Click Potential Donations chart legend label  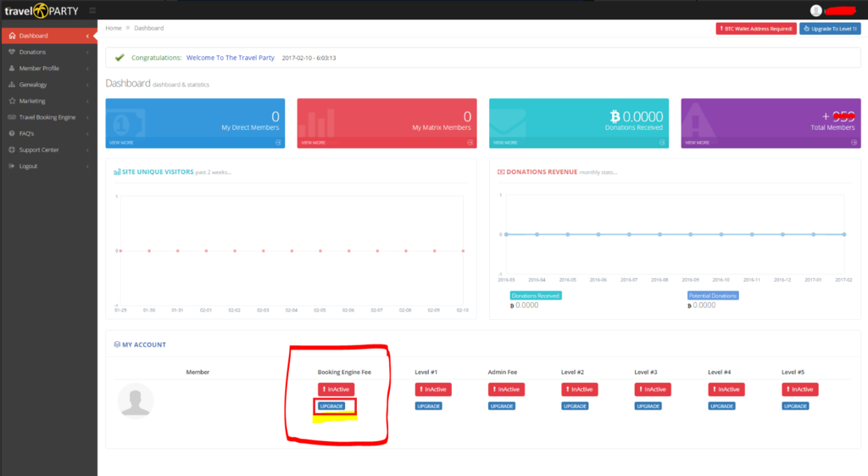tap(713, 296)
